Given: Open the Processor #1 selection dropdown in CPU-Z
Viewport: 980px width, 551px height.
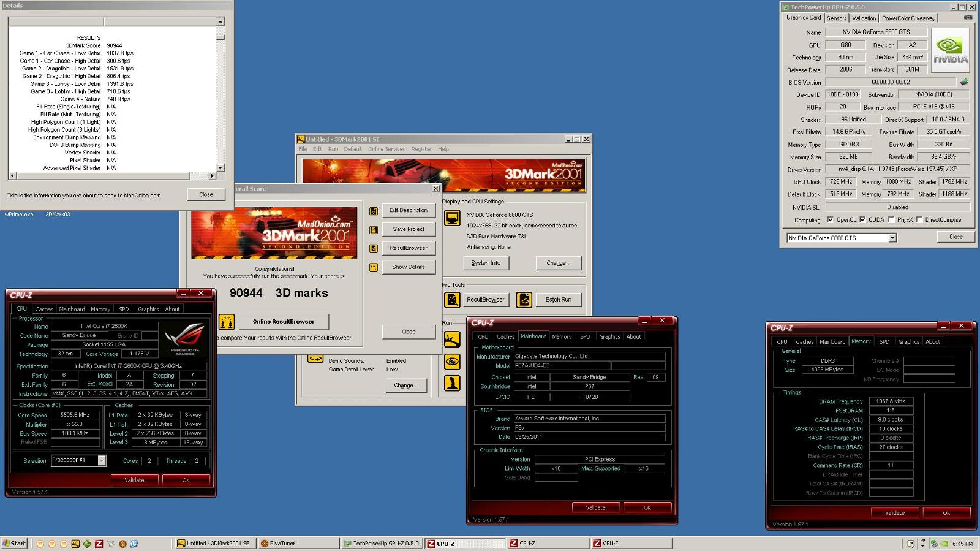Looking at the screenshot, I should (102, 460).
